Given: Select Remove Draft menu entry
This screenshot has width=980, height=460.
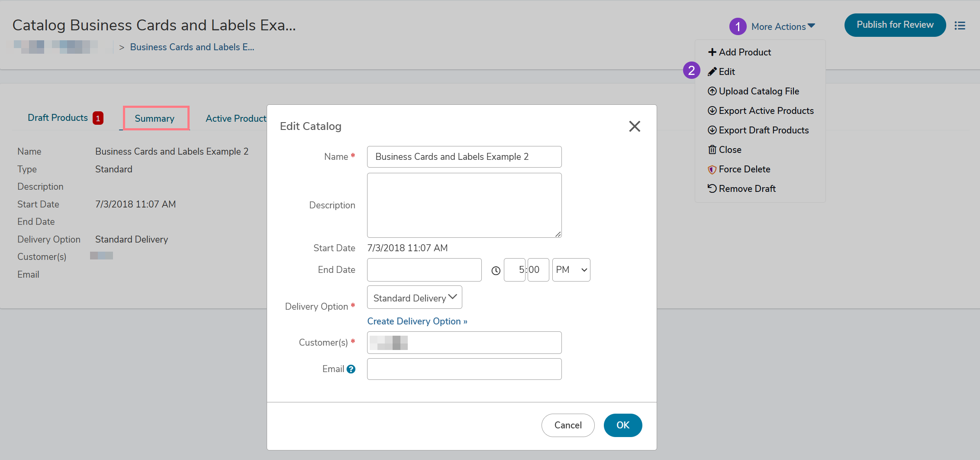Looking at the screenshot, I should point(747,189).
